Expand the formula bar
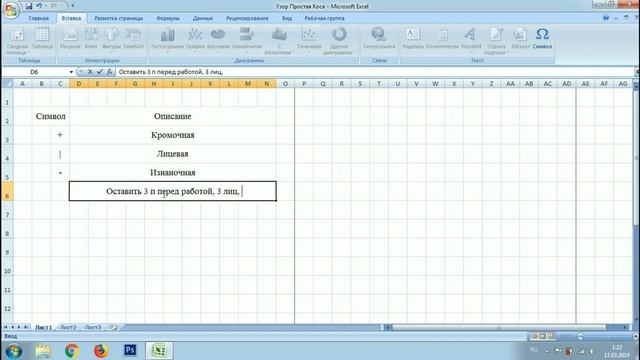Image resolution: width=640 pixels, height=360 pixels. [x=637, y=72]
